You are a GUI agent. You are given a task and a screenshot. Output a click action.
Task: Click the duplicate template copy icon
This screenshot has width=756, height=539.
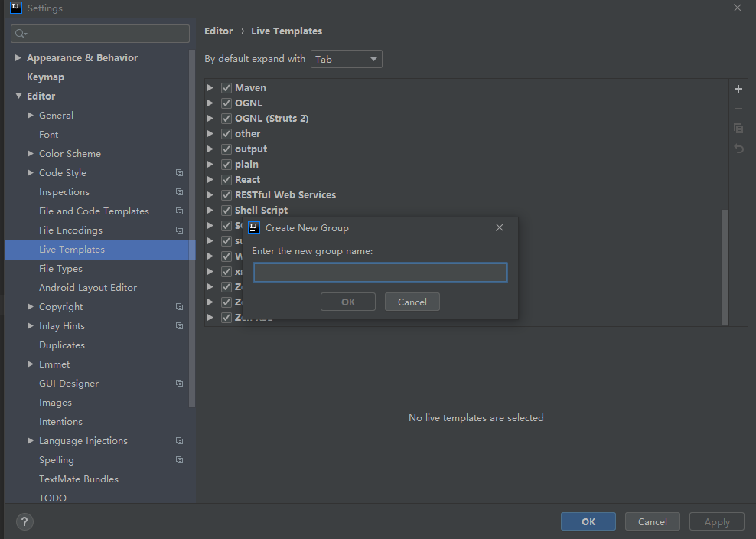[738, 129]
